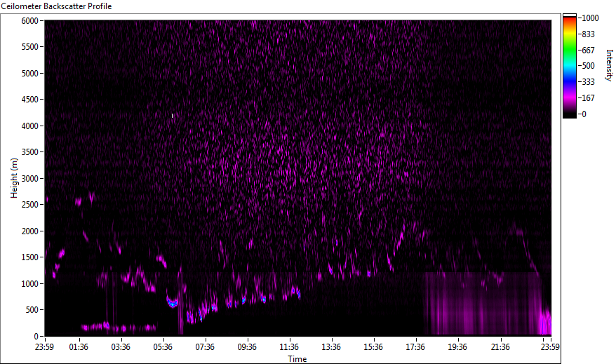Click the 5000 height axis tick label
The height and width of the screenshot is (364, 616).
[x=30, y=74]
